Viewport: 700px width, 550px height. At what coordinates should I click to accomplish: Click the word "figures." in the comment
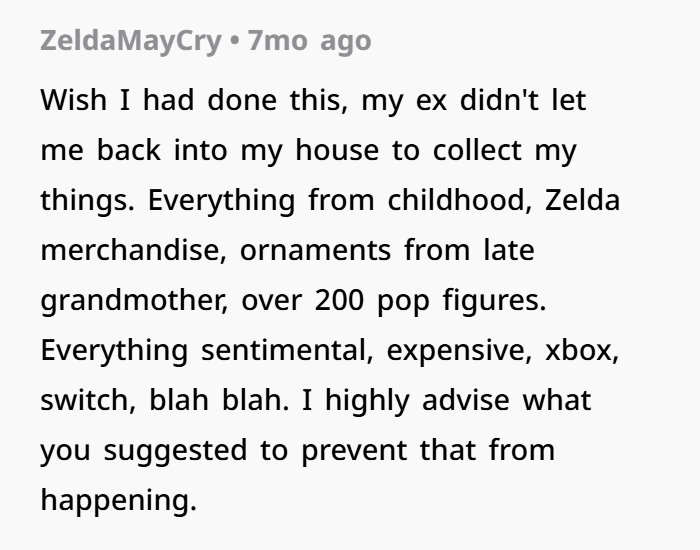(x=495, y=300)
